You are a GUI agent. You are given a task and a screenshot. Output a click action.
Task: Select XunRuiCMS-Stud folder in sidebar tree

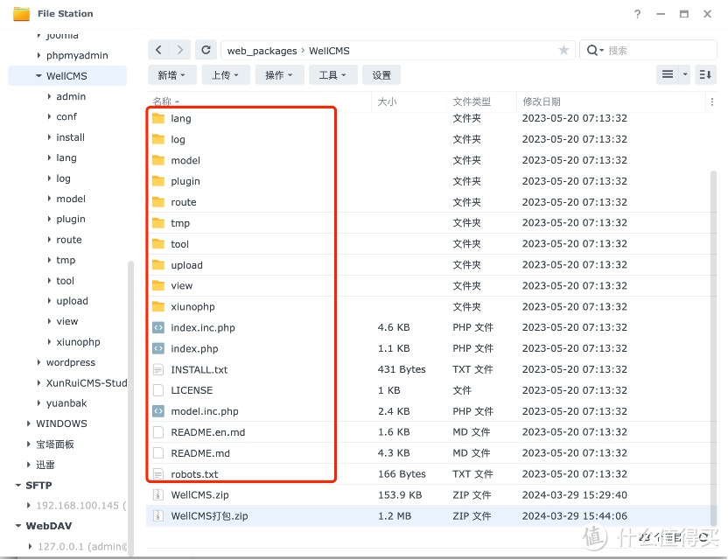click(87, 382)
